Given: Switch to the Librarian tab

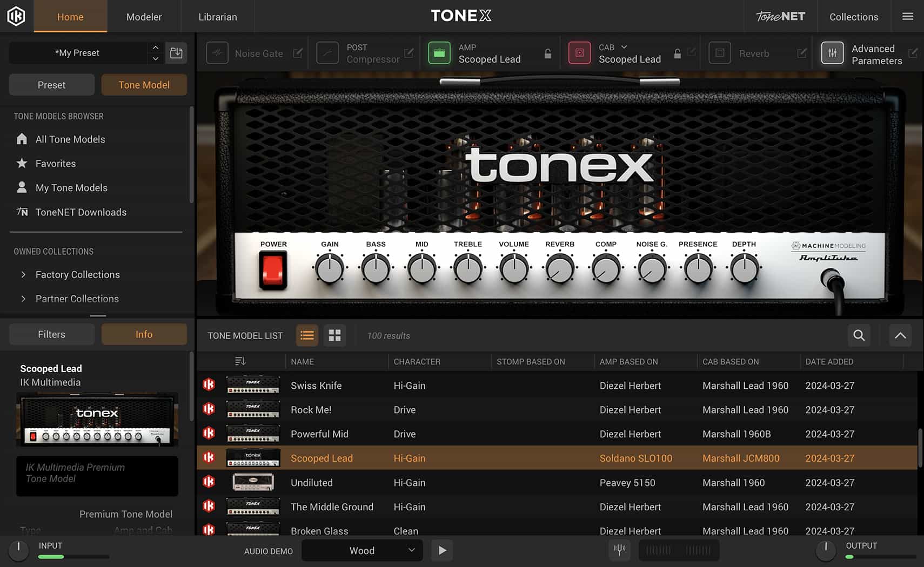Looking at the screenshot, I should click(x=217, y=16).
